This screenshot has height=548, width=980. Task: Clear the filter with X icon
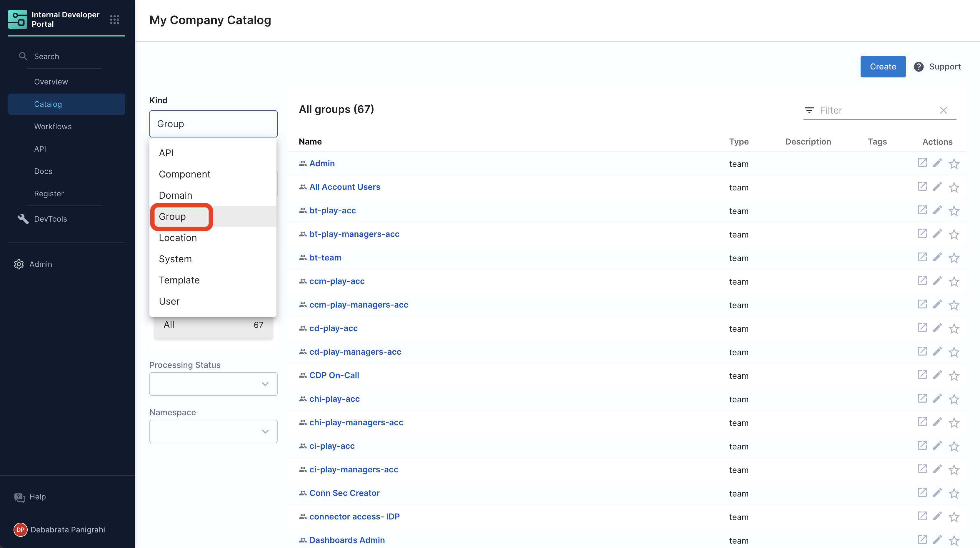(943, 110)
